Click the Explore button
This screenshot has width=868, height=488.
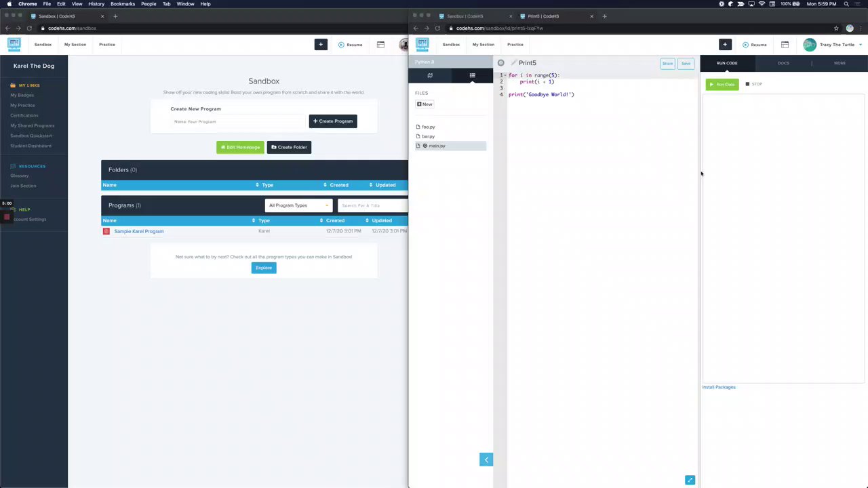point(264,268)
